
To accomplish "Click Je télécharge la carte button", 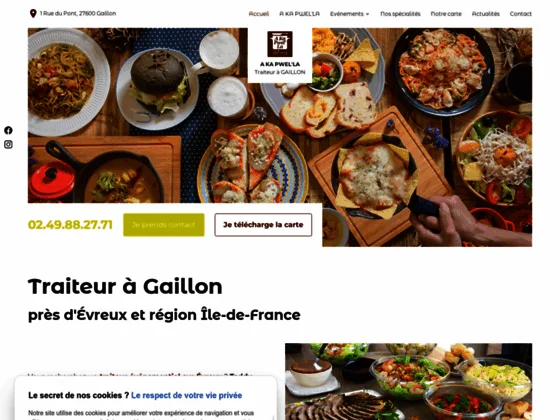I will tap(263, 225).
